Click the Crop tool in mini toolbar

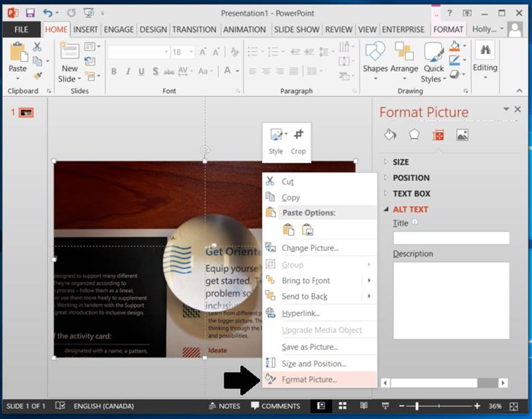coord(298,141)
